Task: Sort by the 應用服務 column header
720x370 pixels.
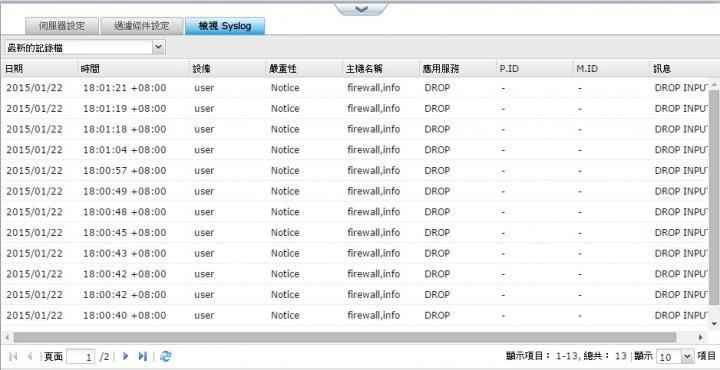Action: tap(457, 69)
